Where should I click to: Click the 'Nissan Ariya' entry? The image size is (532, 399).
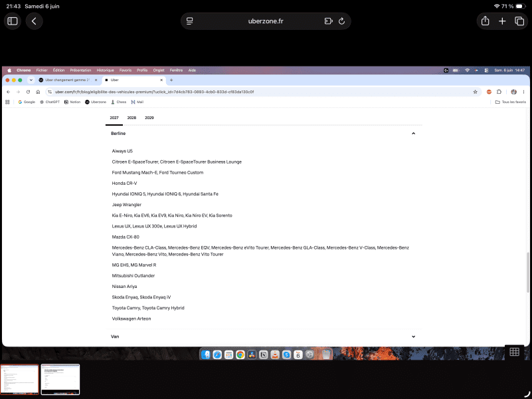pyautogui.click(x=124, y=287)
